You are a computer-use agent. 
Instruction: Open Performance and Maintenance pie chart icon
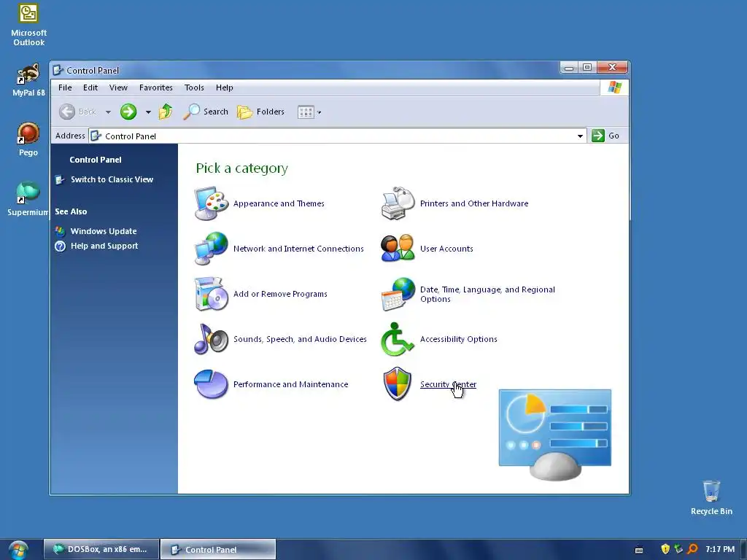tap(212, 384)
